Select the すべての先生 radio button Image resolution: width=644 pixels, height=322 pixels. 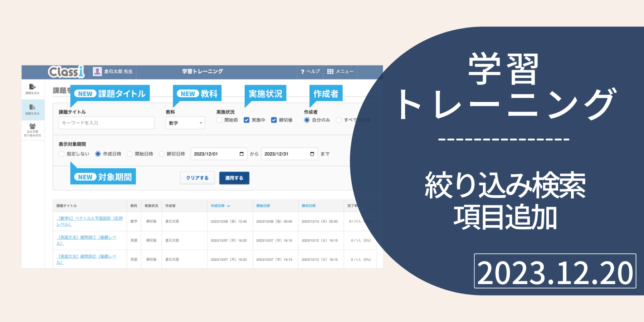pyautogui.click(x=338, y=120)
